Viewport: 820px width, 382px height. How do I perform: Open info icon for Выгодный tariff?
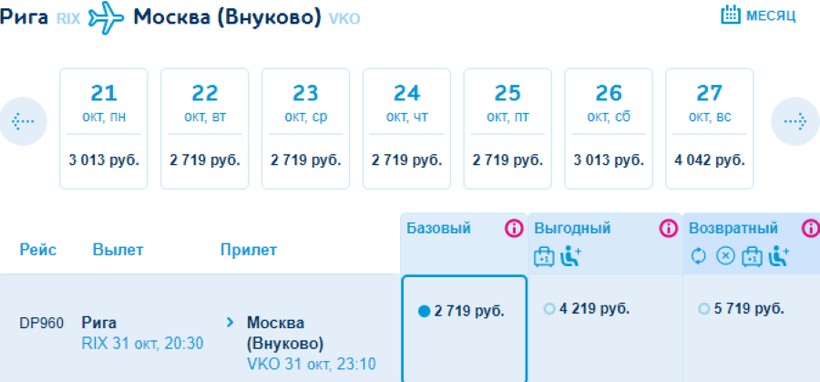(668, 228)
